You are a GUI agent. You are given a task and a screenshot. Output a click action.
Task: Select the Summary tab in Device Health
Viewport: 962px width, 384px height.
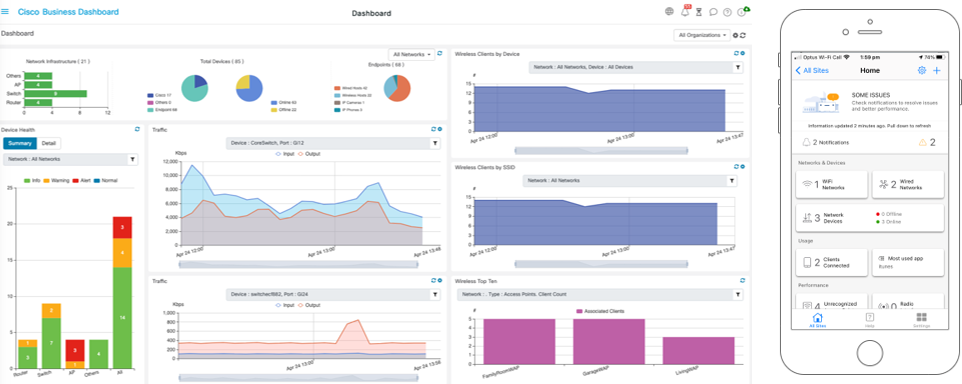click(x=20, y=143)
